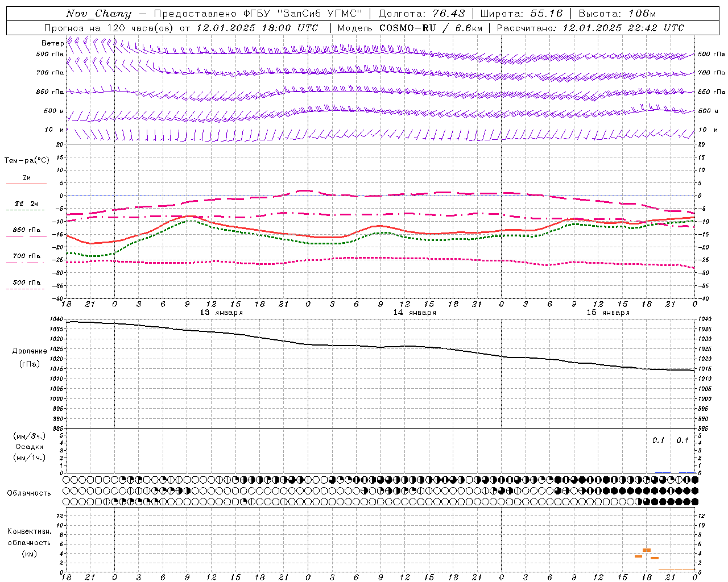This screenshot has width=728, height=582.
Task: Click the 'Конвективн.' convective cloud label
Action: click(29, 531)
